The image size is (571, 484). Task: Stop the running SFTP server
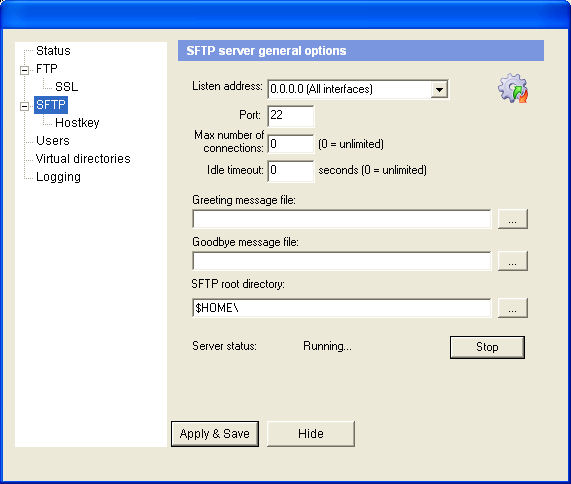point(487,347)
